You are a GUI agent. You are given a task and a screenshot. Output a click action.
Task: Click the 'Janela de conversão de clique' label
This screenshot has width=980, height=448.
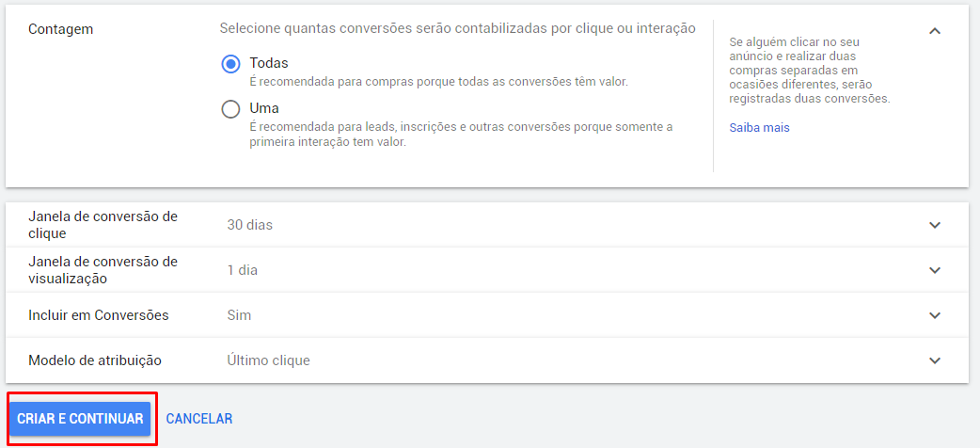(103, 225)
